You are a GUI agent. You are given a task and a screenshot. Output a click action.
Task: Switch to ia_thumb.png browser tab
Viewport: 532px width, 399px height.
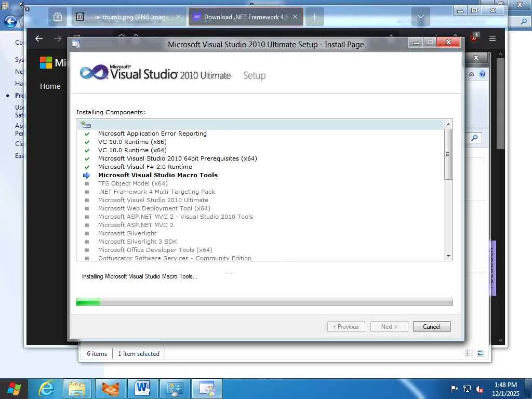point(129,17)
